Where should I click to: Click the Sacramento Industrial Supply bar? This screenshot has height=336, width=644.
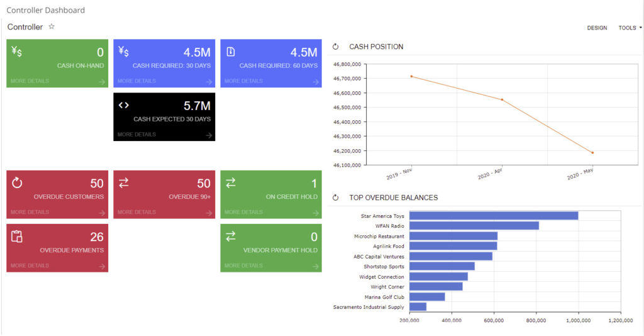(418, 307)
